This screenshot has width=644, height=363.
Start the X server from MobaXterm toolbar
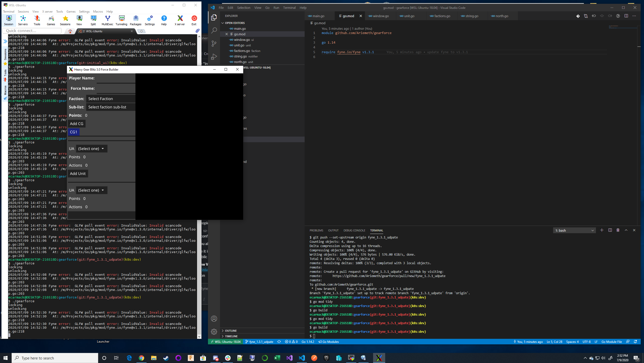pos(180,20)
